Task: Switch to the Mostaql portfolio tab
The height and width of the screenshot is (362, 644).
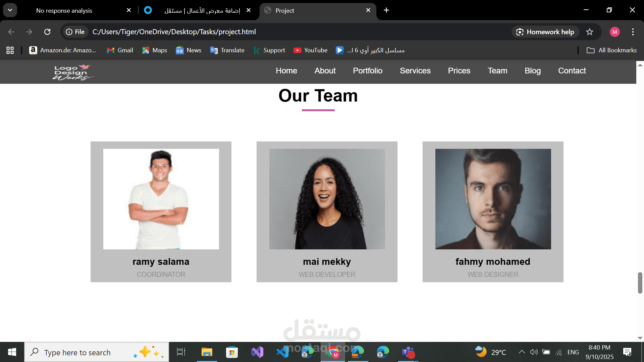Action: point(202,11)
